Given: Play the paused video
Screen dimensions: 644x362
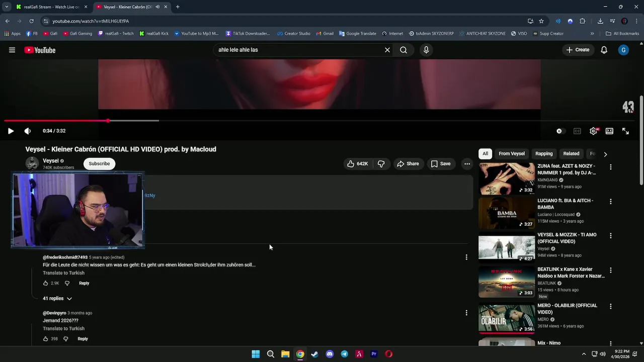Looking at the screenshot, I should [x=11, y=131].
